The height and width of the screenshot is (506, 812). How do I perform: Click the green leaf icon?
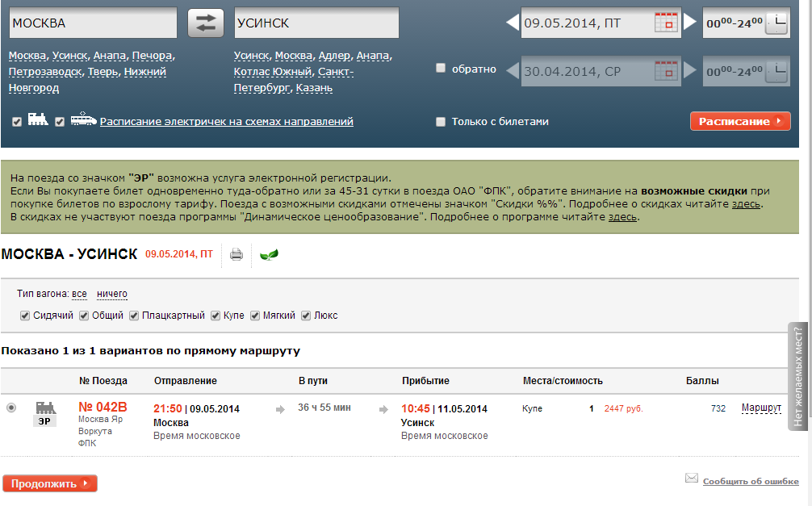click(269, 255)
